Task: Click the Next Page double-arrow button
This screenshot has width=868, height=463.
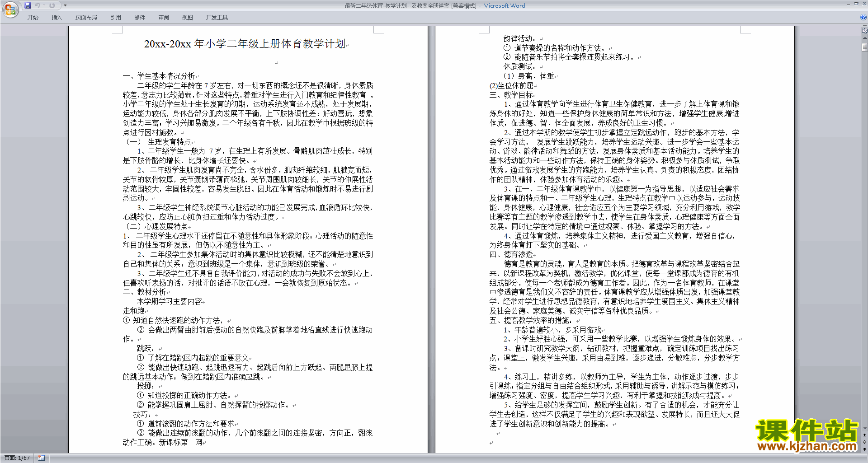Action: [865, 449]
